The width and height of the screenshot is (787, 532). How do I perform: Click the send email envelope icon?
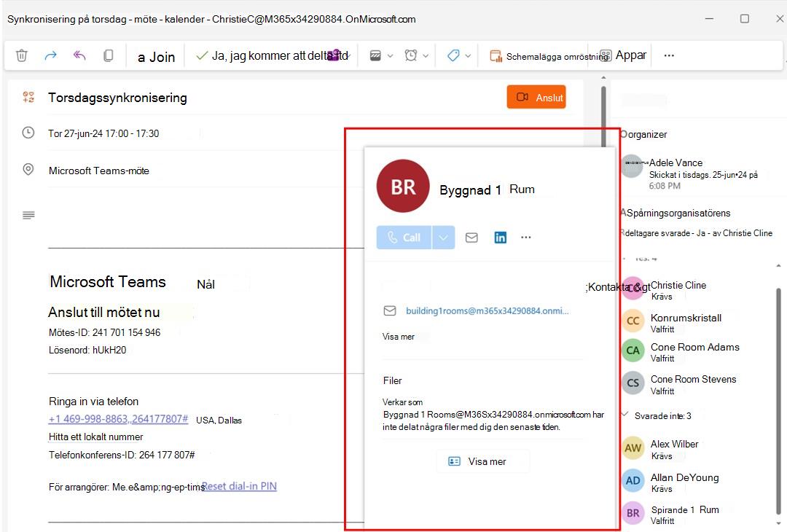pyautogui.click(x=471, y=238)
